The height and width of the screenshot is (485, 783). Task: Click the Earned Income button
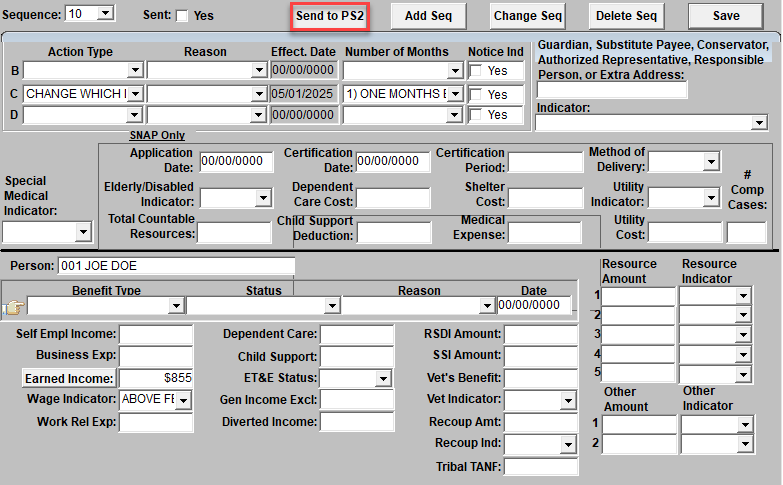[69, 379]
